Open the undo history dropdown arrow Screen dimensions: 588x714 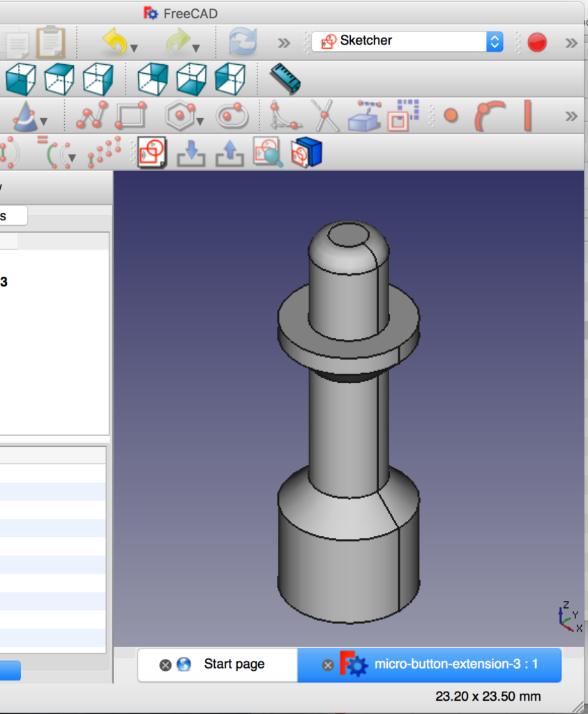point(134,49)
